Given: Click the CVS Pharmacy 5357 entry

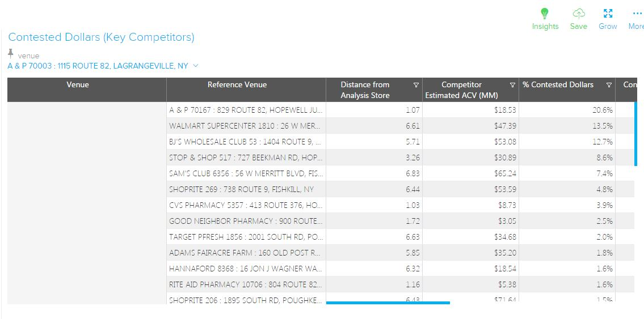Looking at the screenshot, I should pyautogui.click(x=246, y=205).
